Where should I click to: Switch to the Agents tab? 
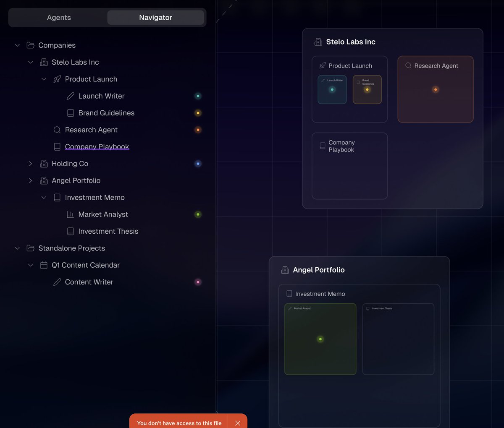[x=59, y=18]
